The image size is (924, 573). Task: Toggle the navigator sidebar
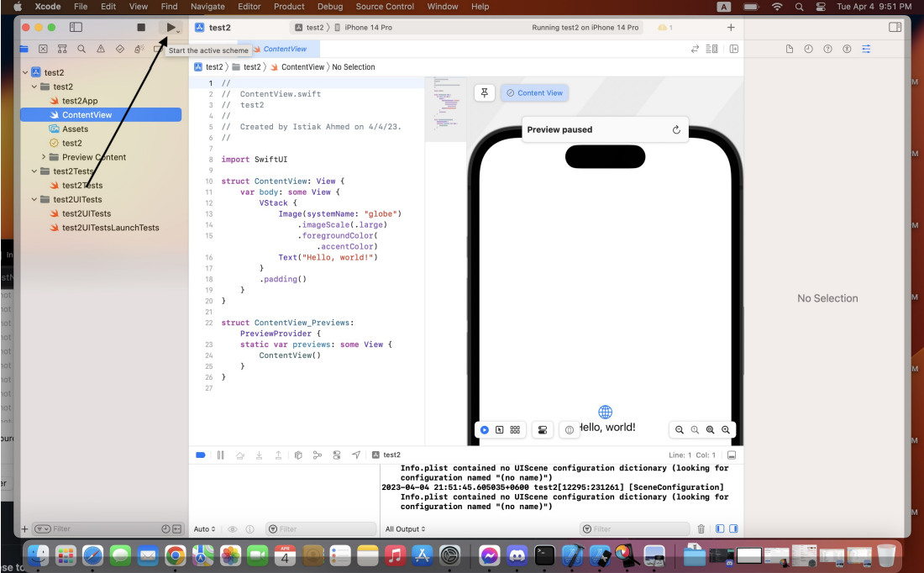click(76, 27)
